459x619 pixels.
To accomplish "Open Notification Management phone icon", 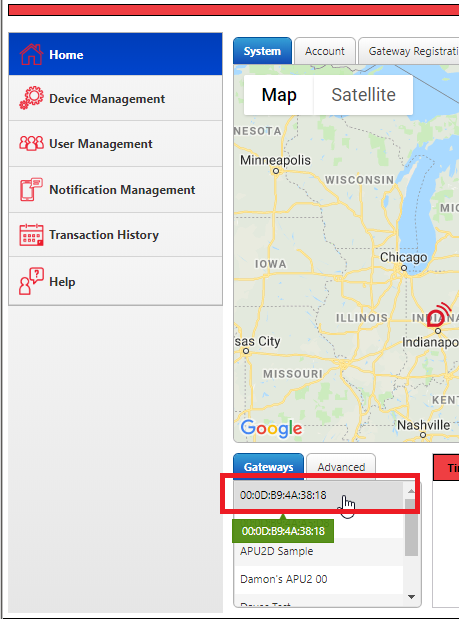I will [31, 189].
